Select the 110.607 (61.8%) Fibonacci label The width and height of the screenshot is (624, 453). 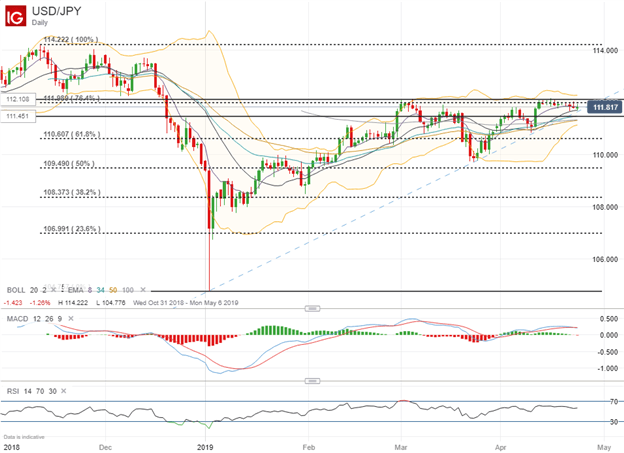72,134
